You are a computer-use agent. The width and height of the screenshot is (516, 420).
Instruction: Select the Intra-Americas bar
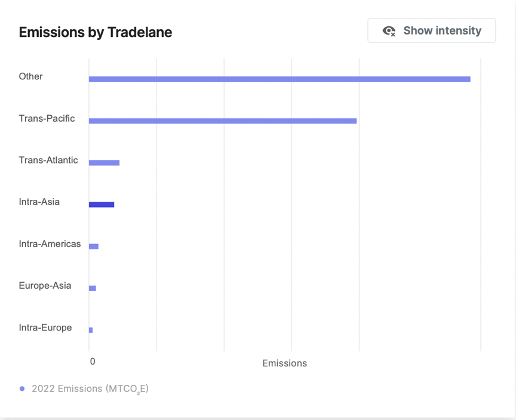(93, 246)
